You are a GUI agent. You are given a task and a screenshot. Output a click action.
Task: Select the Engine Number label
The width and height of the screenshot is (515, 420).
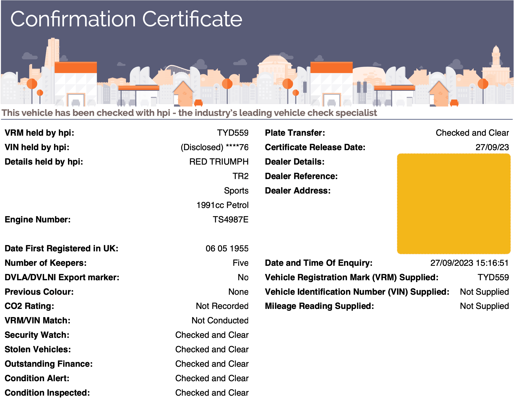click(38, 219)
